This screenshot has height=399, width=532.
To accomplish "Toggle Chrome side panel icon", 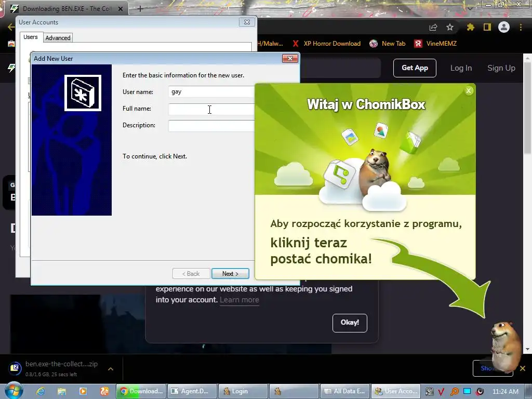I will (x=487, y=27).
